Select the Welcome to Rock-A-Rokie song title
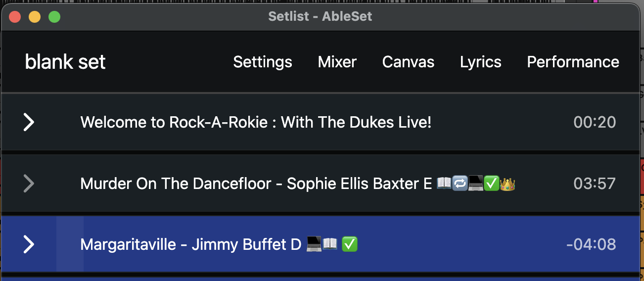 point(256,122)
